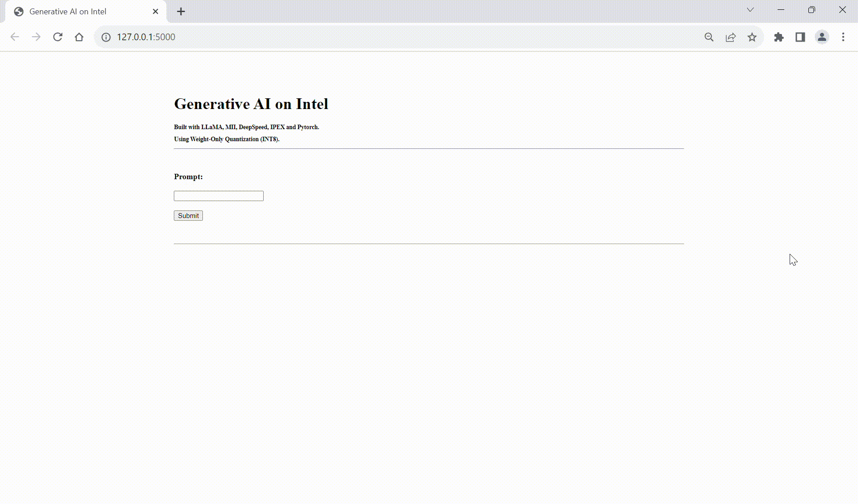
Task: Expand the tab search chevron
Action: point(750,10)
